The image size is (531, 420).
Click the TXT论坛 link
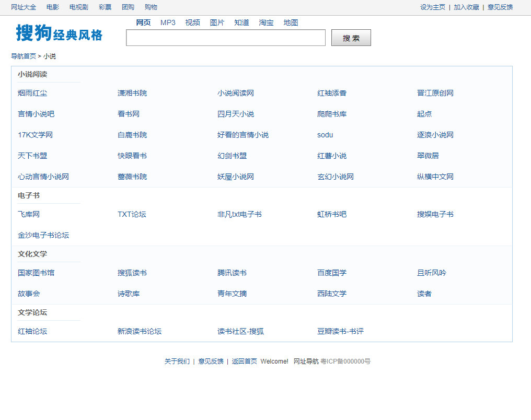coord(132,214)
